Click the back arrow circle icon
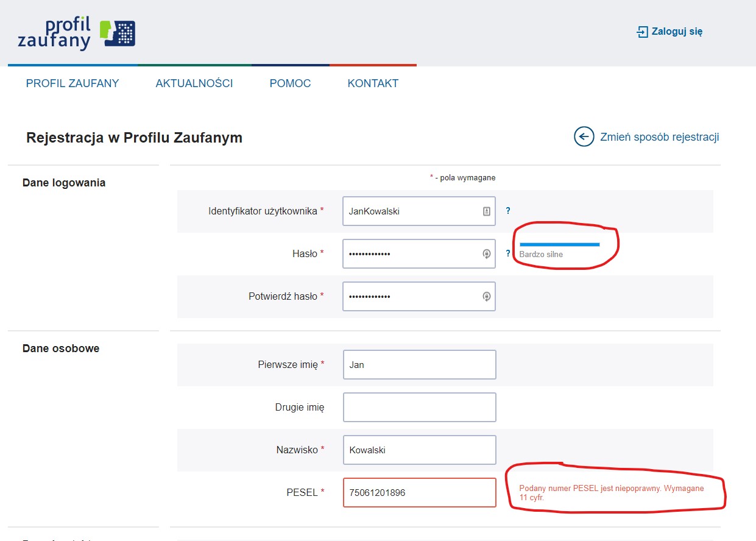 [x=584, y=136]
